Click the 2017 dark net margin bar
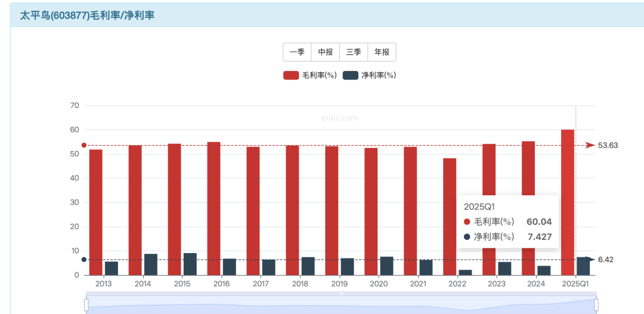The height and width of the screenshot is (314, 644). tap(268, 267)
